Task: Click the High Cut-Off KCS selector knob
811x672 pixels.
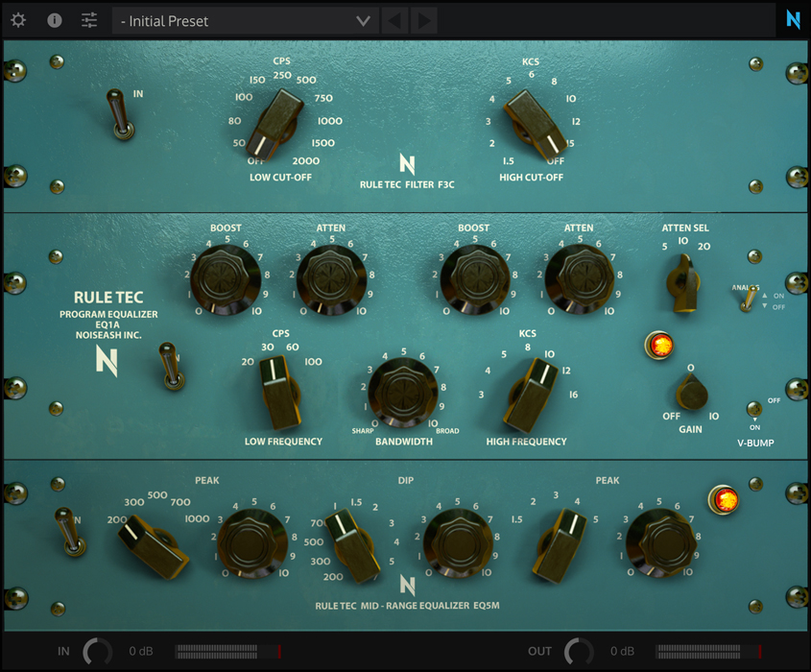Action: tap(534, 124)
